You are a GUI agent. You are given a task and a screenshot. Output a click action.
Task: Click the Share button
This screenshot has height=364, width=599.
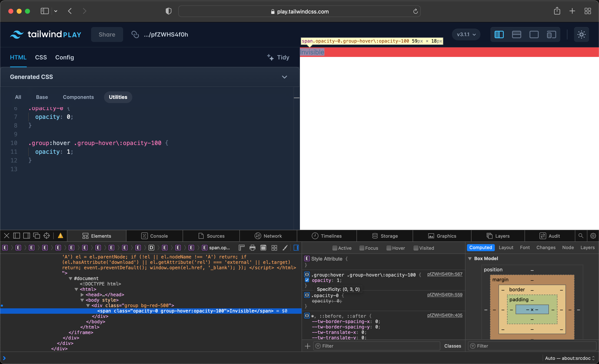[x=107, y=34]
